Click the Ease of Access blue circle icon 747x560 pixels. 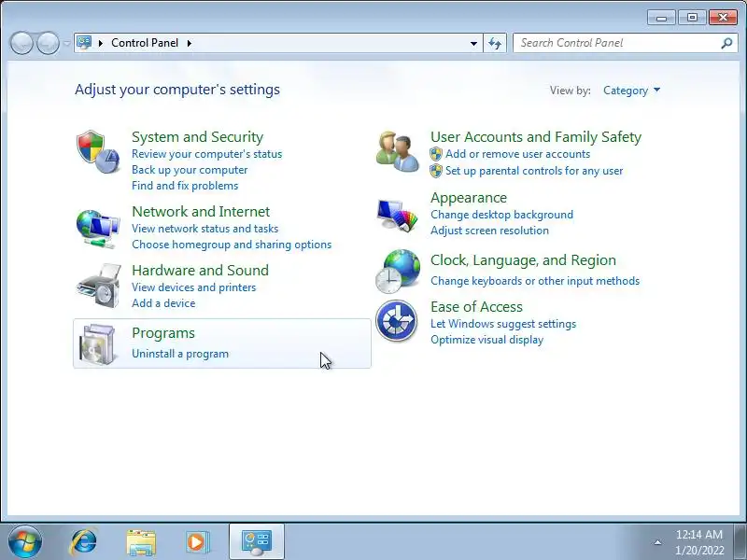tap(396, 320)
